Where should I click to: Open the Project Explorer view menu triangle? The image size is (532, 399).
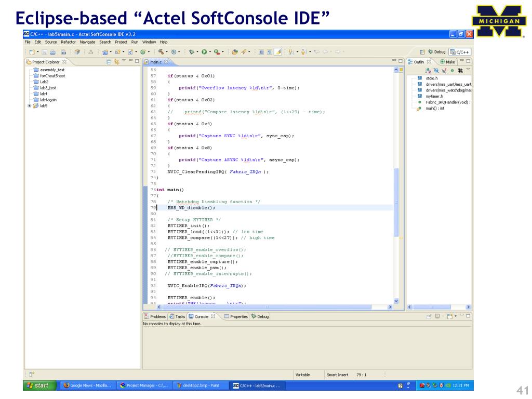coord(124,61)
